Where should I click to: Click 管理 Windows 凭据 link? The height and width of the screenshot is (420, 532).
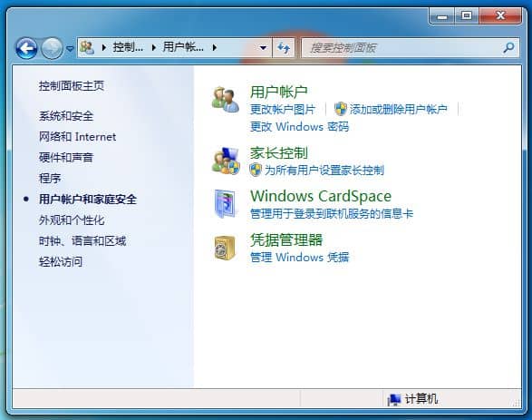299,258
